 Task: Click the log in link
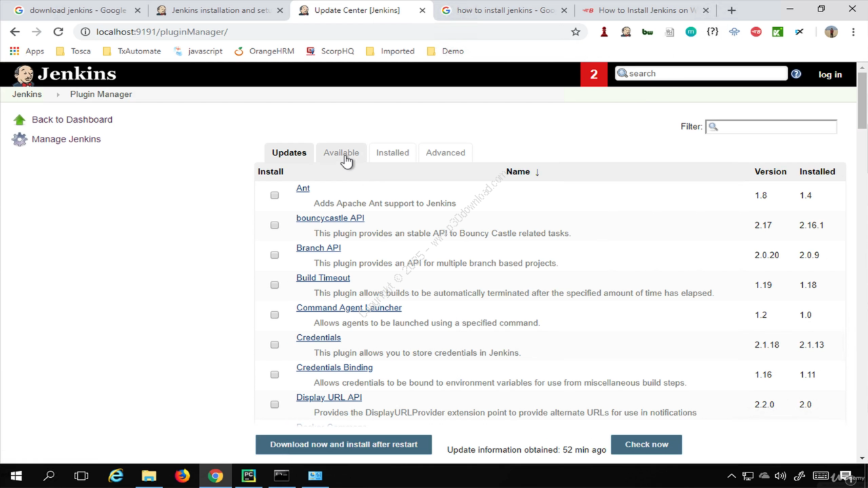(x=830, y=75)
